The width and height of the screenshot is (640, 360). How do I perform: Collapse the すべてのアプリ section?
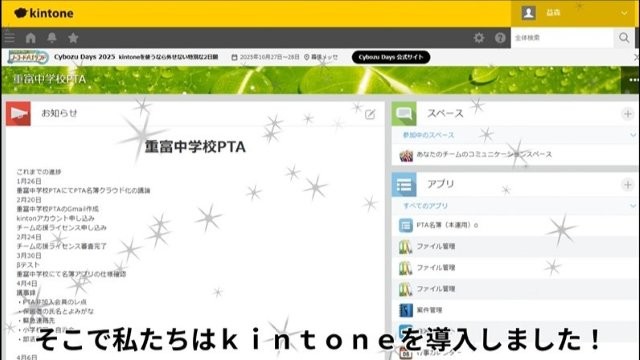pos(633,206)
